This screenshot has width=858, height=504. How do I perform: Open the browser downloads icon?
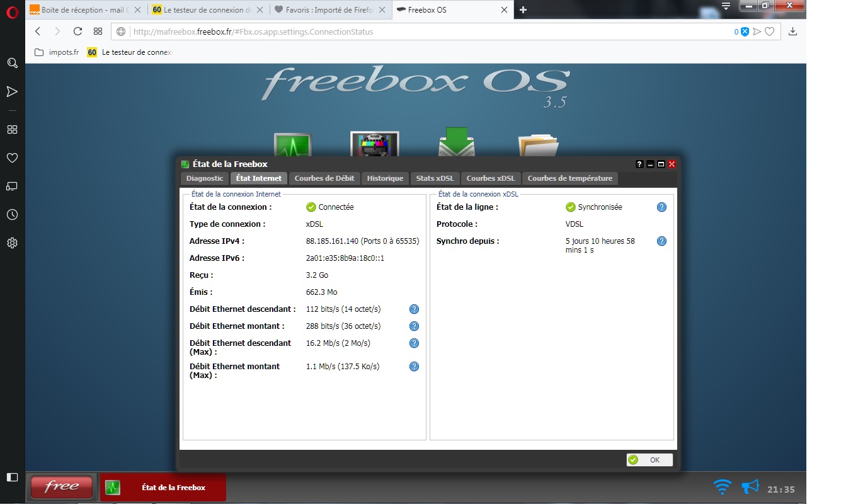(x=793, y=31)
